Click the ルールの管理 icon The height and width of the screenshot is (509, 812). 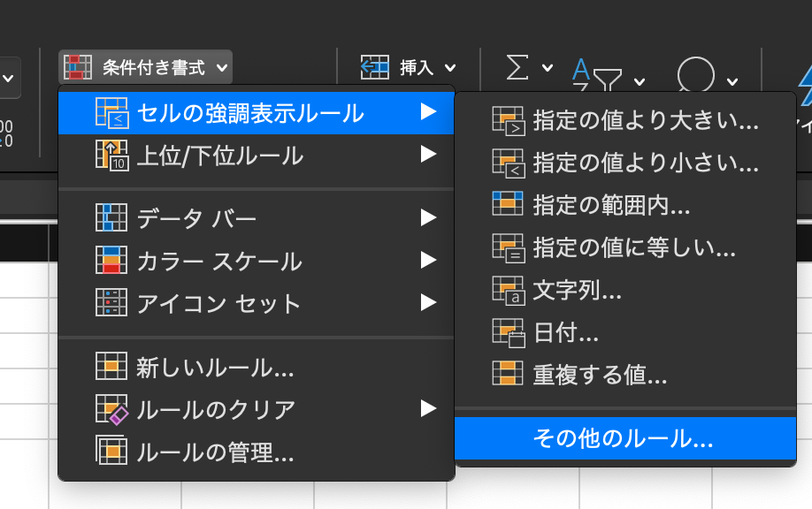click(111, 450)
